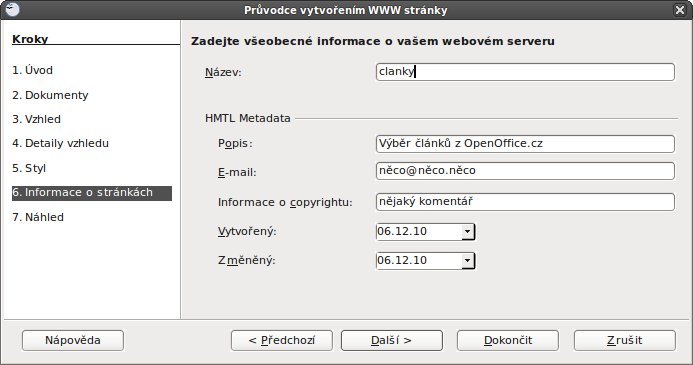The height and width of the screenshot is (365, 693).
Task: Click the E-mail input field
Action: [525, 171]
